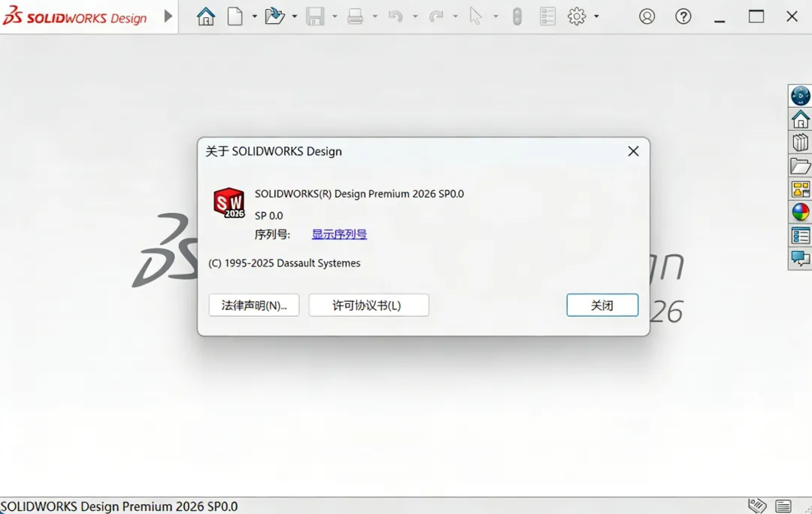Open Design Library task pane tab
The image size is (812, 514).
click(x=800, y=142)
